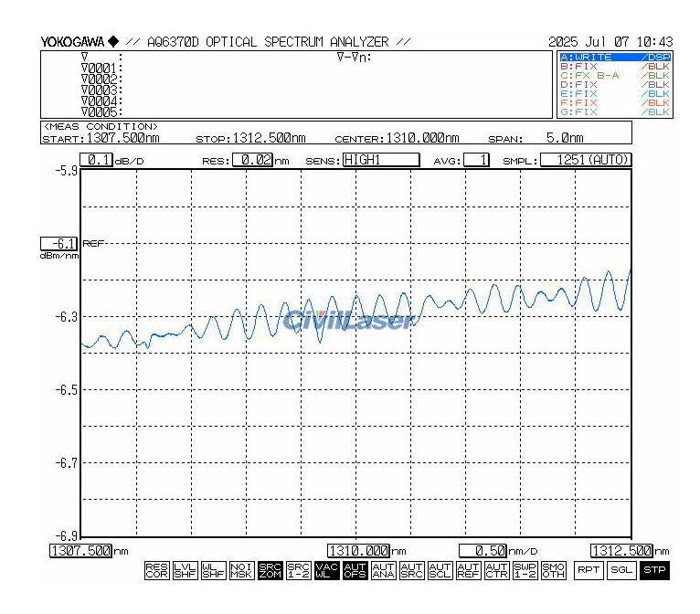Click the RES COR indicator icon
Image resolution: width=700 pixels, height=614 pixels.
155,571
